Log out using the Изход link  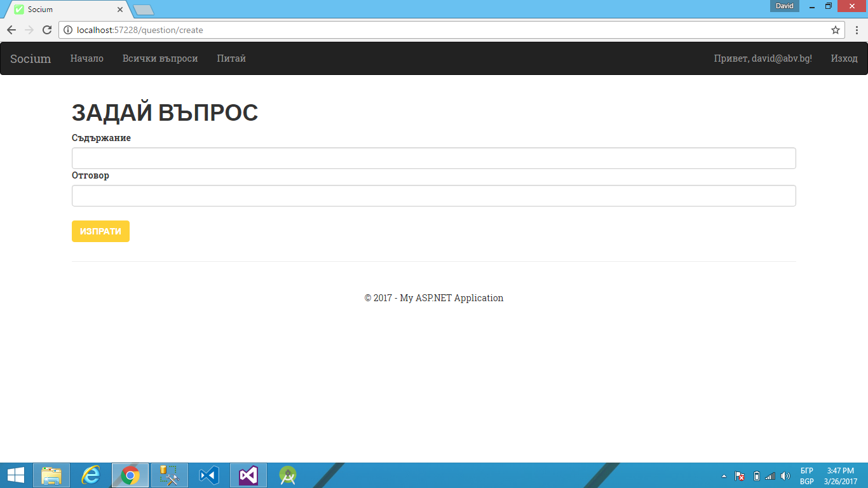coord(844,58)
